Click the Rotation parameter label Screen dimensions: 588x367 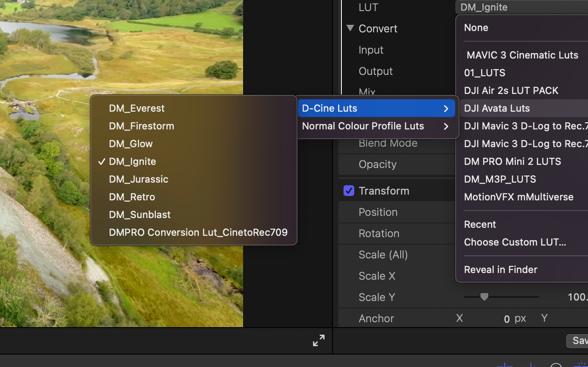(x=379, y=234)
